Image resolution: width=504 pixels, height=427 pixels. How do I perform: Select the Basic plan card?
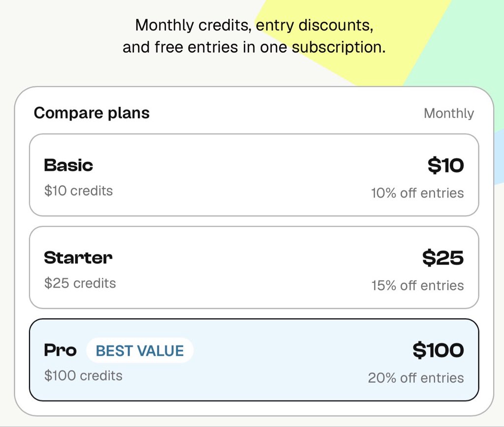pos(254,175)
